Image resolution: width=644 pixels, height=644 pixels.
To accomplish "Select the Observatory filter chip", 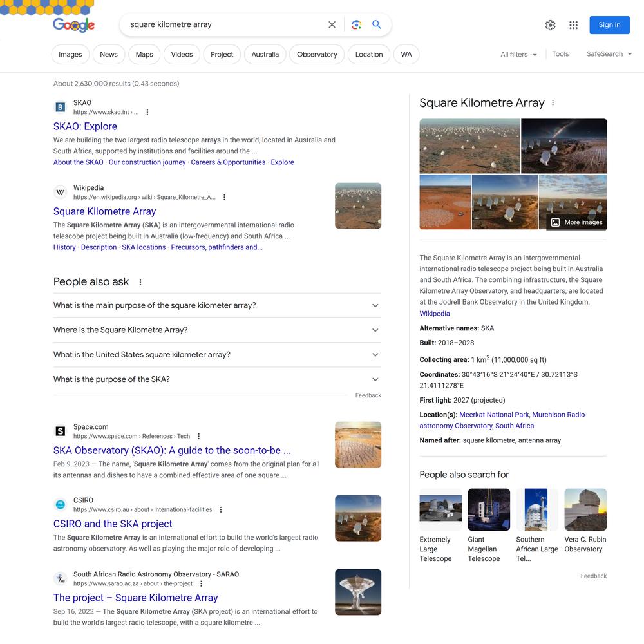I will (317, 54).
